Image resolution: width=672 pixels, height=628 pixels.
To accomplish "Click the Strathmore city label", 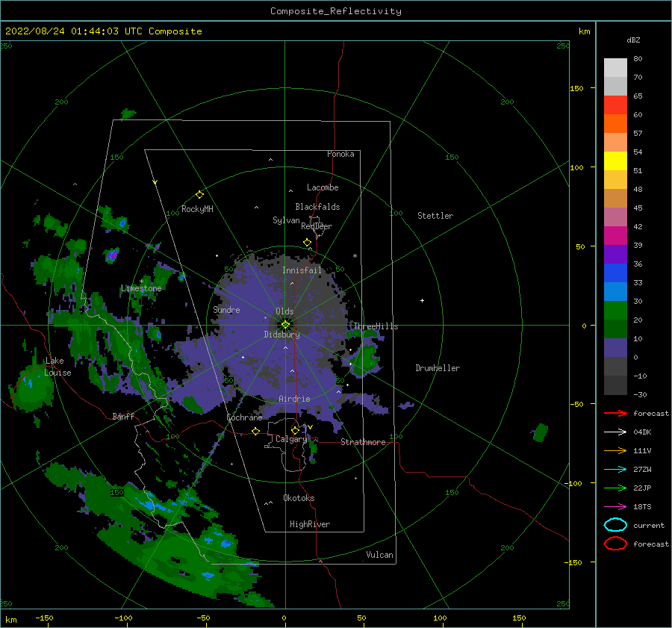I will point(363,442).
